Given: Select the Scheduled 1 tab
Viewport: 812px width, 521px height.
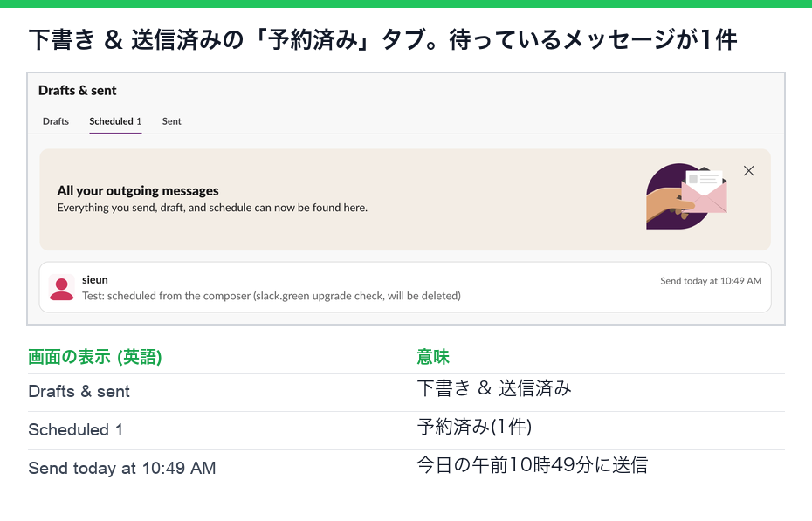Looking at the screenshot, I should click(x=115, y=121).
